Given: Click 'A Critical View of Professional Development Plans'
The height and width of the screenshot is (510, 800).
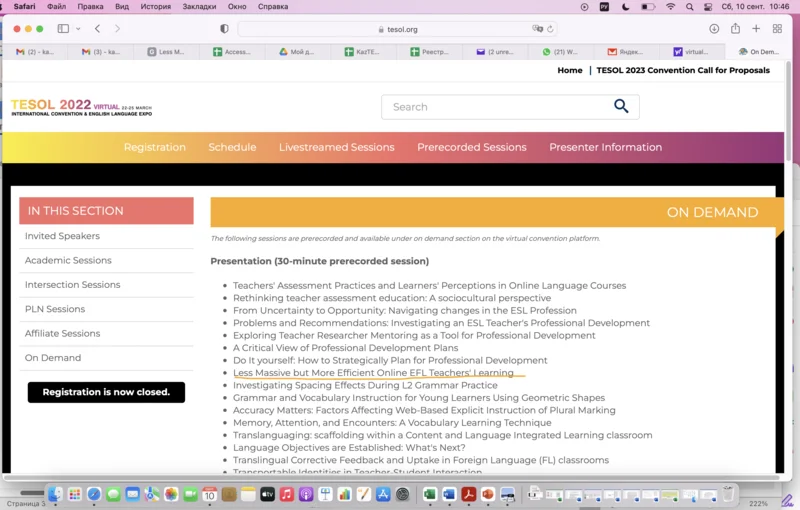Looking at the screenshot, I should [x=345, y=348].
